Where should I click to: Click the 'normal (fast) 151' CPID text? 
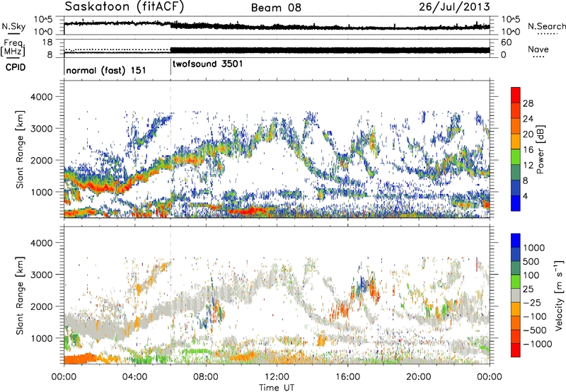point(106,70)
